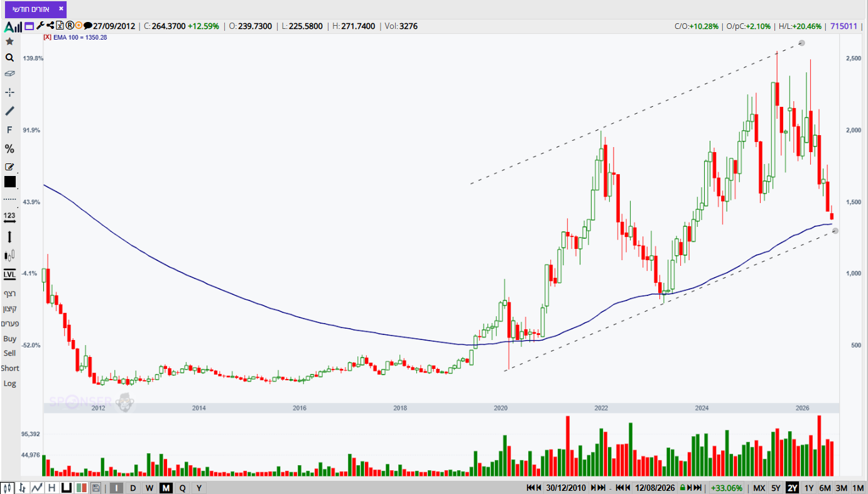The height and width of the screenshot is (494, 868).
Task: Click the H chart style button
Action: click(x=52, y=488)
